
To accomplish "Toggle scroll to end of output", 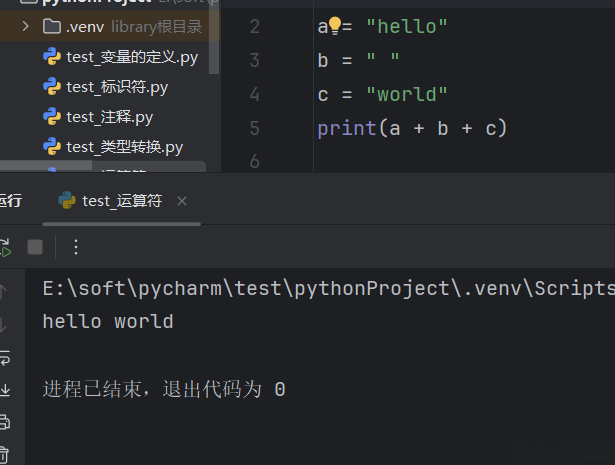I will 4,389.
